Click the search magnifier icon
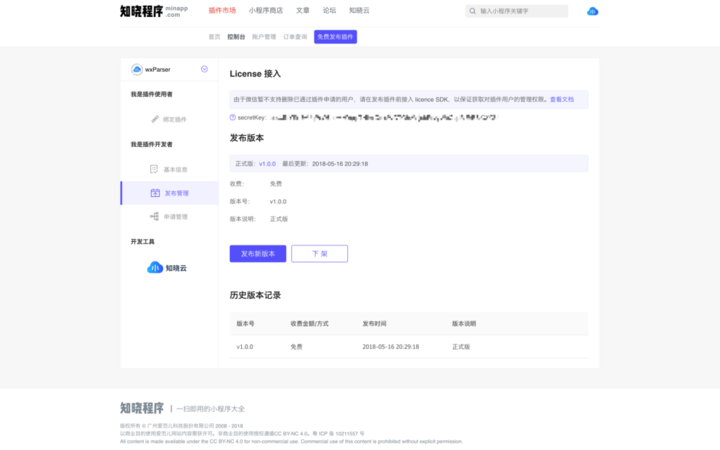 coord(472,11)
